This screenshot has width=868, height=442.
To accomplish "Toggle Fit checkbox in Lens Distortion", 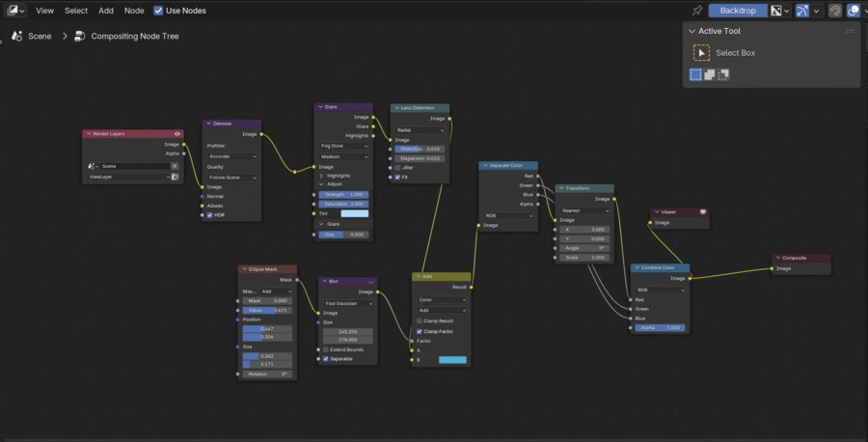I will pos(397,178).
